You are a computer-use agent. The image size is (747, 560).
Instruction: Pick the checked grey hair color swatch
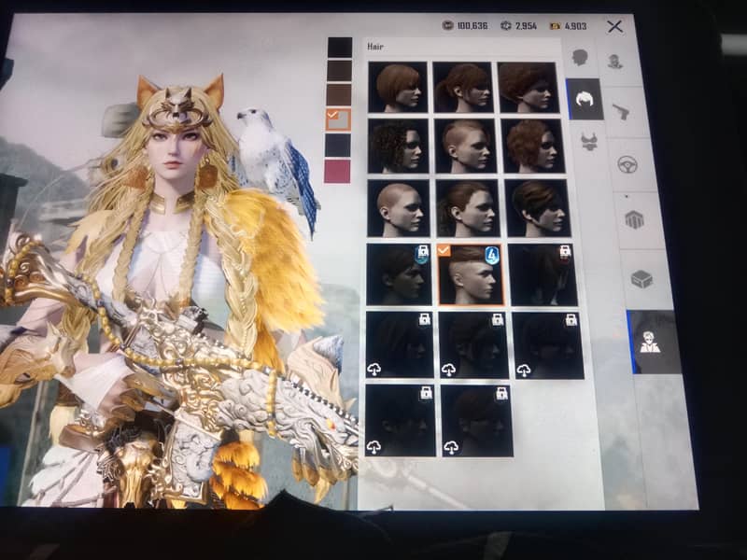(338, 119)
